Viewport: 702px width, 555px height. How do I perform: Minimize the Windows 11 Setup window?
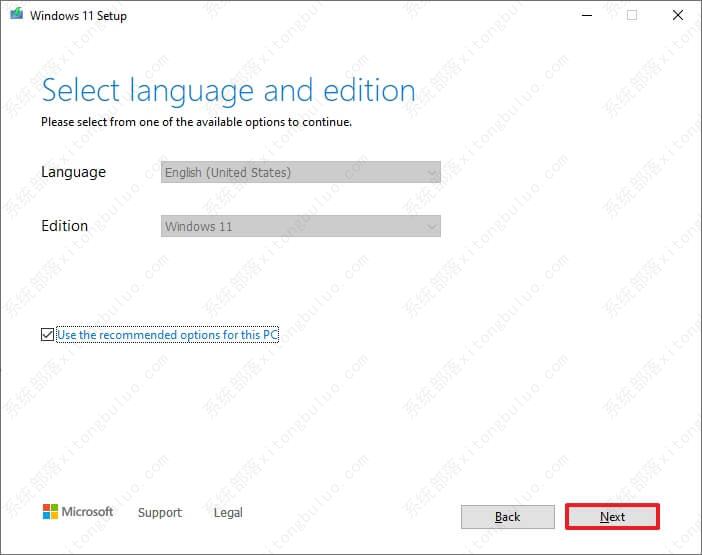[x=585, y=15]
